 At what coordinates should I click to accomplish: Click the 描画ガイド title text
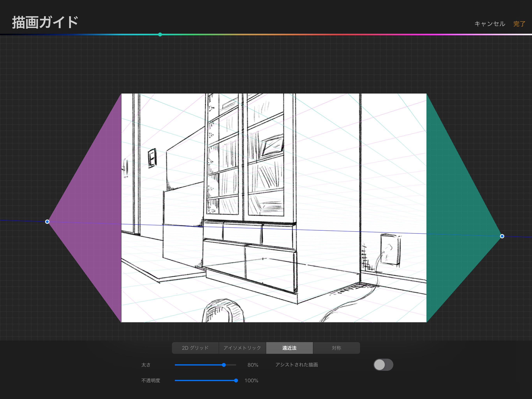[x=45, y=22]
